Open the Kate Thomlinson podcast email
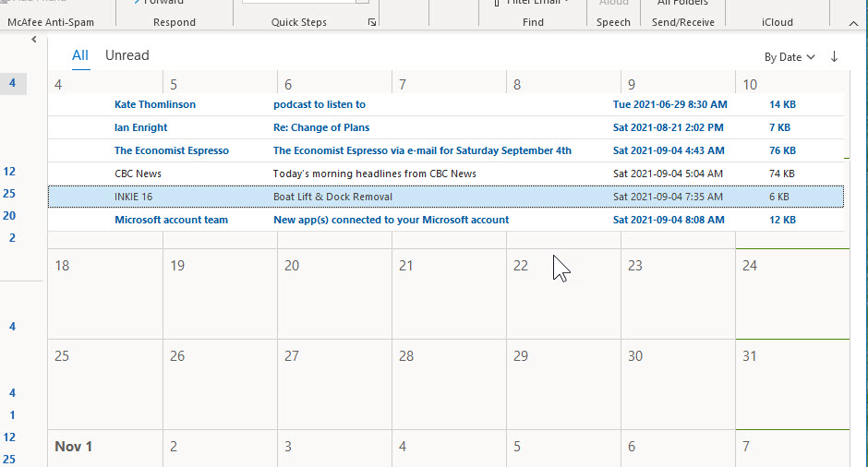 [x=319, y=104]
